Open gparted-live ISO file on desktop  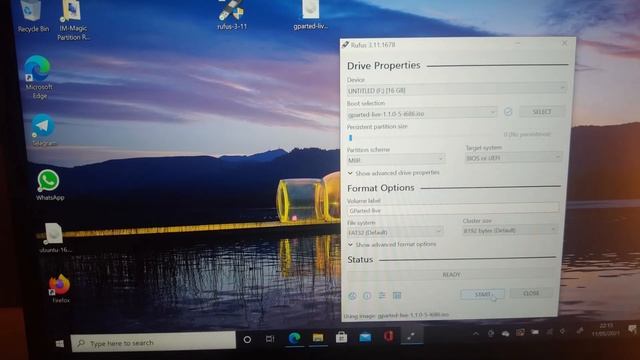click(311, 15)
